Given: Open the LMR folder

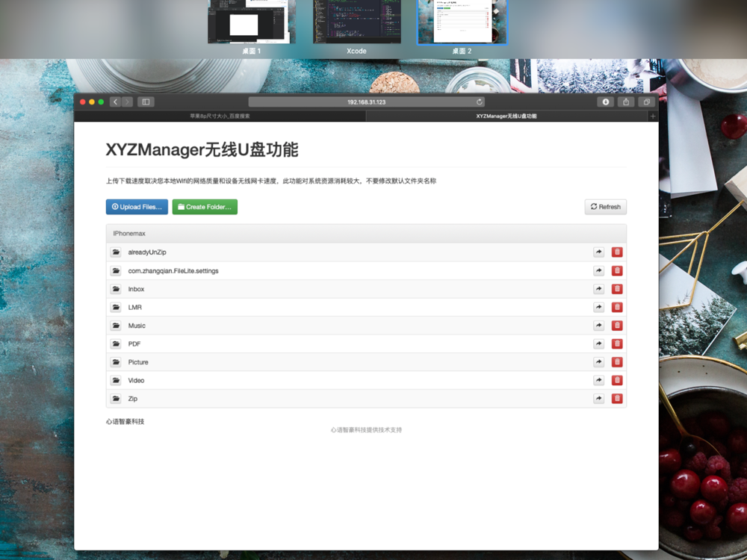Looking at the screenshot, I should tap(134, 307).
